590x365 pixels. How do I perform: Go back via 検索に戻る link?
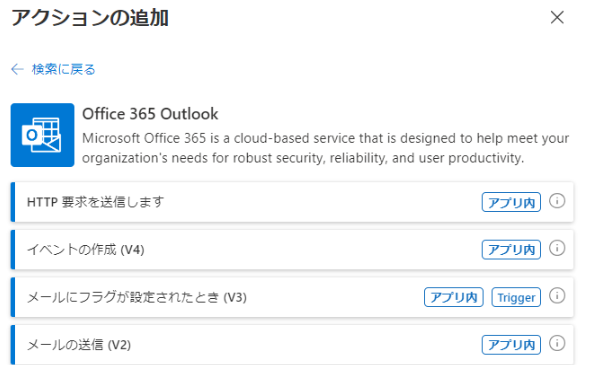tap(63, 69)
